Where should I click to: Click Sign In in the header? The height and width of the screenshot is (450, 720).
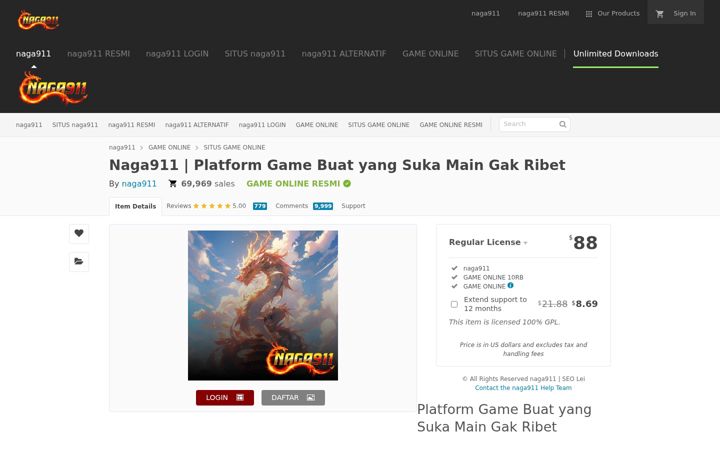(684, 13)
